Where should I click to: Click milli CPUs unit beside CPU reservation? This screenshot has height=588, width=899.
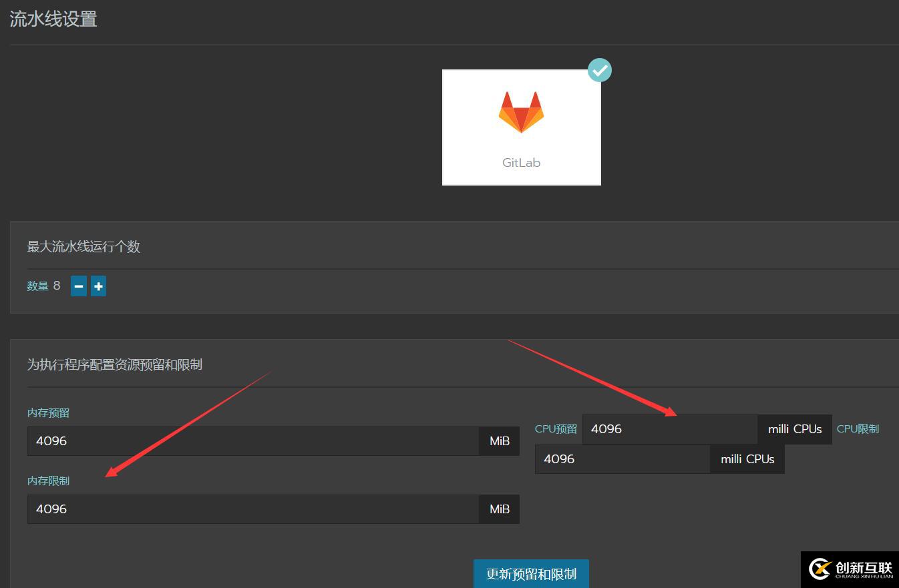pos(795,429)
